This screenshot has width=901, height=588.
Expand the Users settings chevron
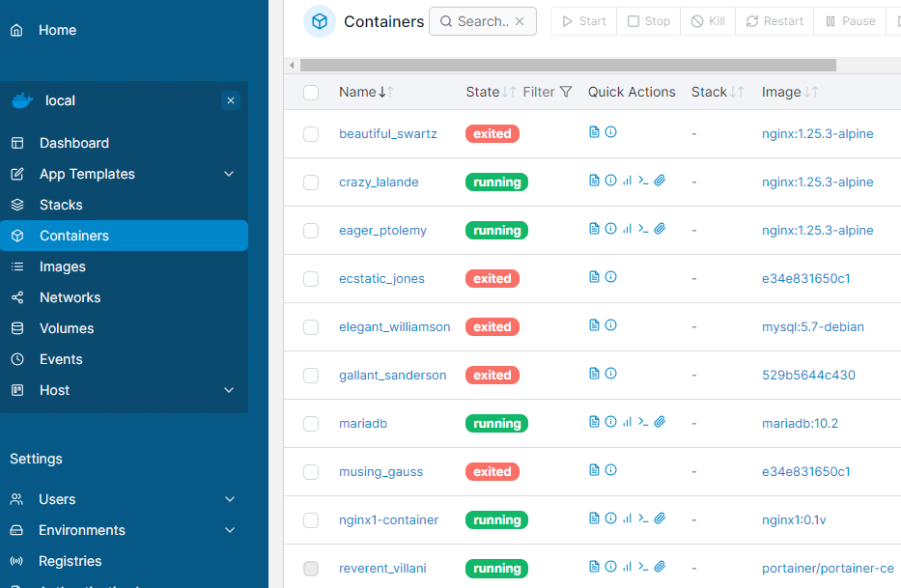[x=230, y=499]
